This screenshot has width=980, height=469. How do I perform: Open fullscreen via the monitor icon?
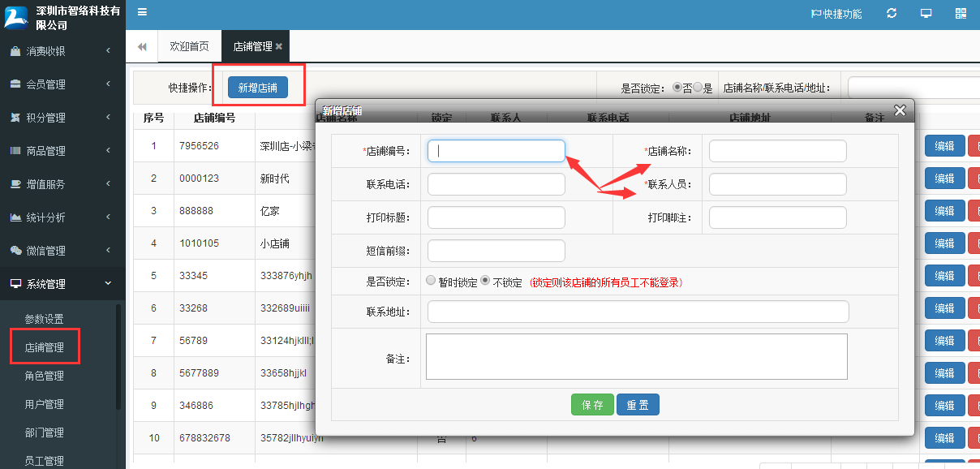point(926,13)
